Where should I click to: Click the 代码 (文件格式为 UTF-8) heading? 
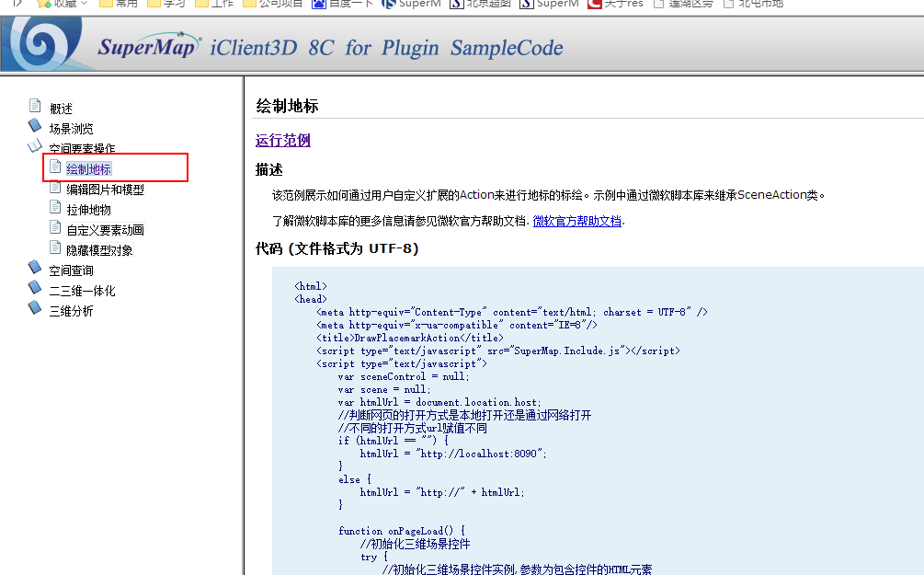[x=337, y=249]
